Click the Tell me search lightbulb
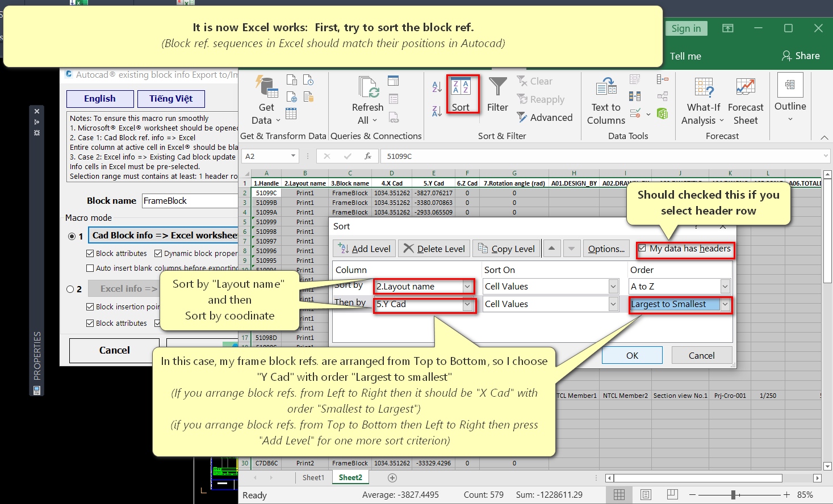833x504 pixels. tap(685, 56)
